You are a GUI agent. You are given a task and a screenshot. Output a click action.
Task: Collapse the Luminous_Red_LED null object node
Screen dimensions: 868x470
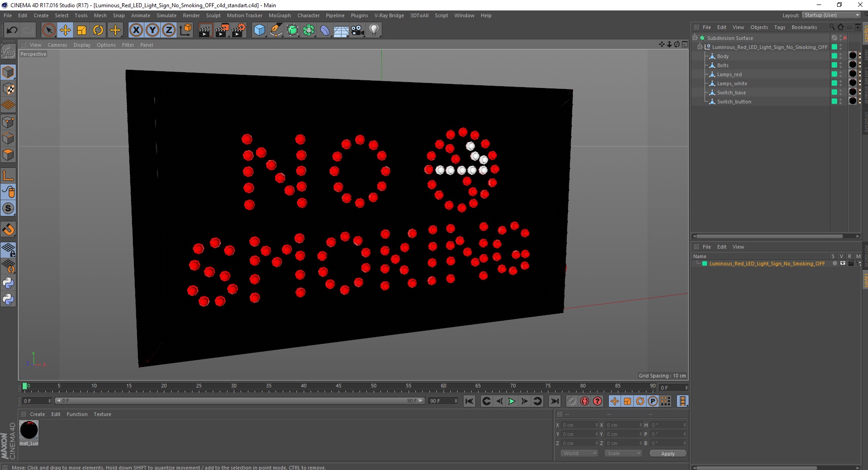pos(700,47)
